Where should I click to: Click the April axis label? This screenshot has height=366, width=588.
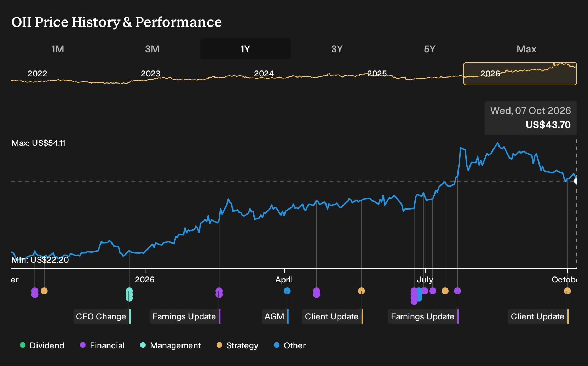click(284, 280)
